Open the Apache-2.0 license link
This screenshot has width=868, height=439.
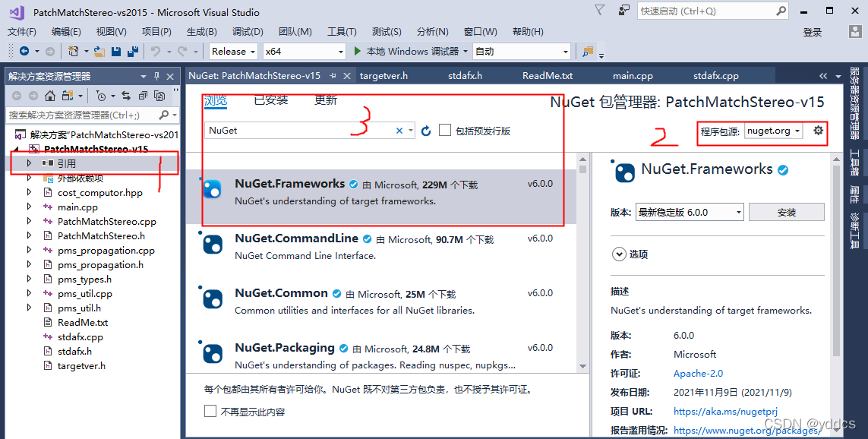[698, 374]
